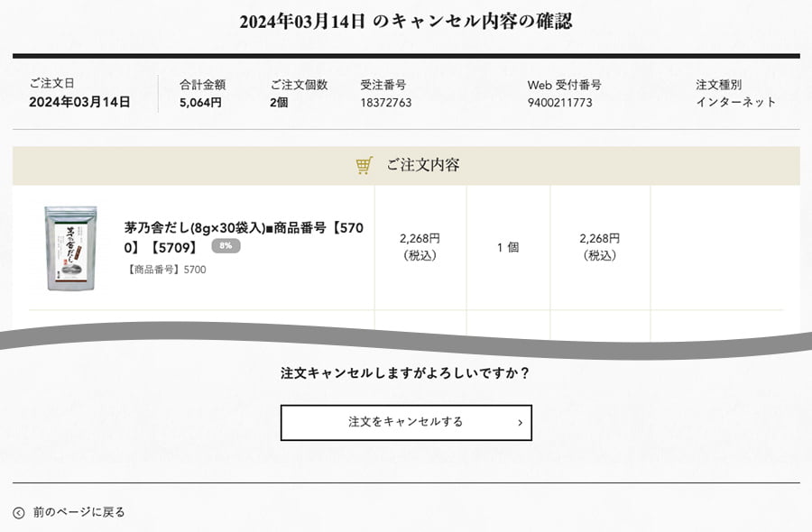Click the unit price 2,268円 cell
812x532 pixels.
point(420,246)
